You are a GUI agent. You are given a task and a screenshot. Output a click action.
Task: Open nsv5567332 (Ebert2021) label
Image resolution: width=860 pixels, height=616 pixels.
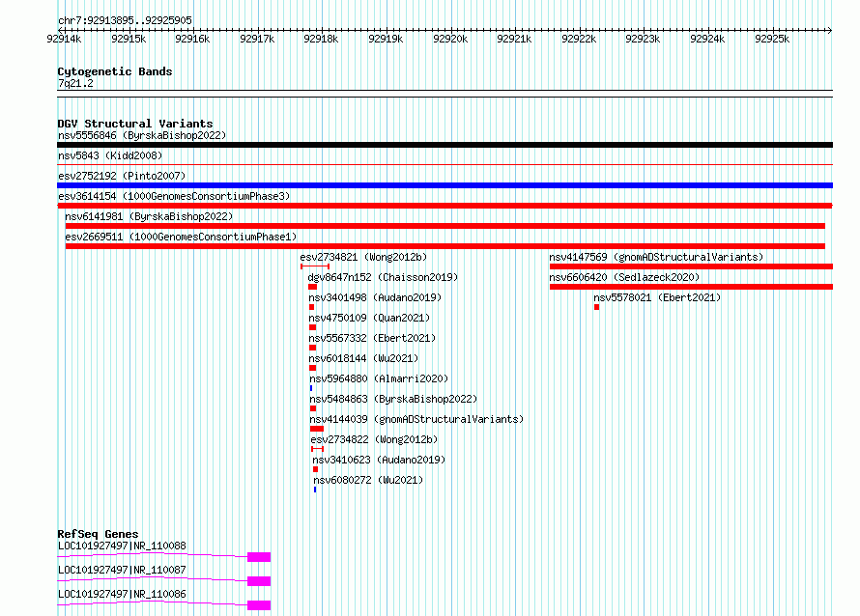coord(372,338)
